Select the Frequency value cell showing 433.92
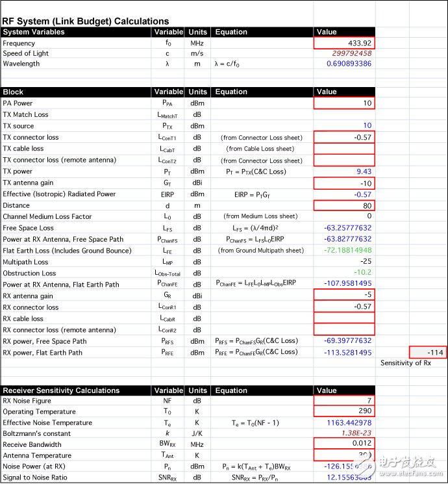The height and width of the screenshot is (484, 448). [344, 43]
